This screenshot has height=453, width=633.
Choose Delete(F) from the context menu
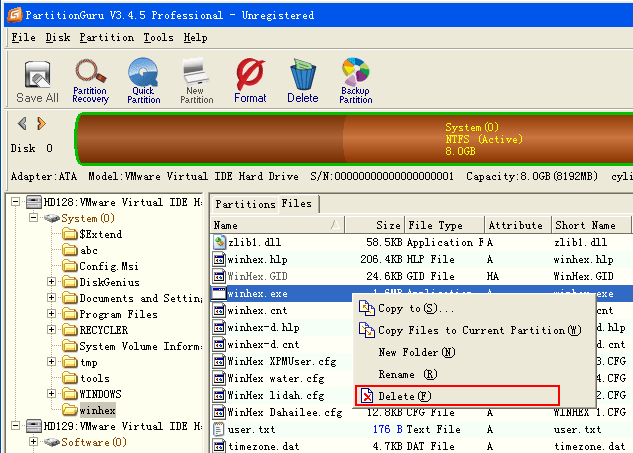(x=457, y=396)
